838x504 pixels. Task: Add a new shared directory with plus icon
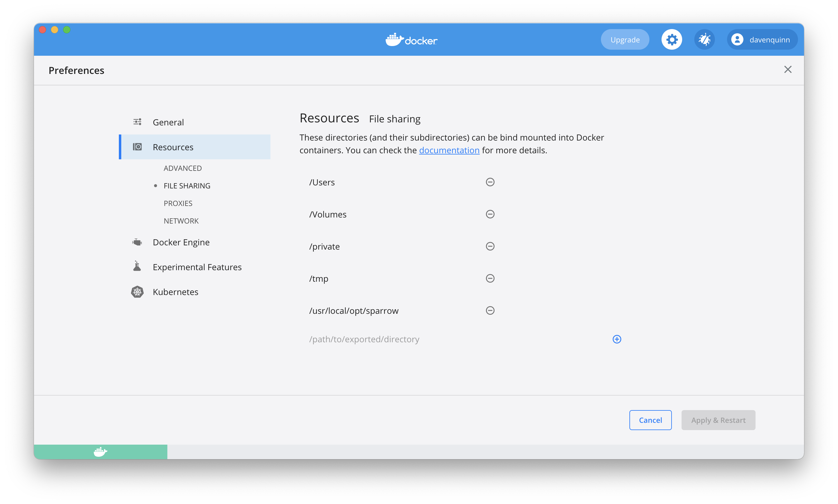pyautogui.click(x=617, y=339)
